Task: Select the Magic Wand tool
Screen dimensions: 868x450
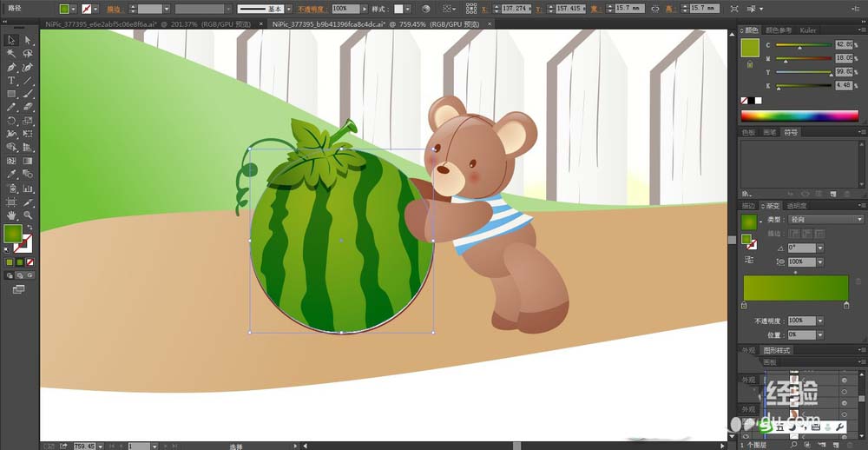Action: (11, 54)
